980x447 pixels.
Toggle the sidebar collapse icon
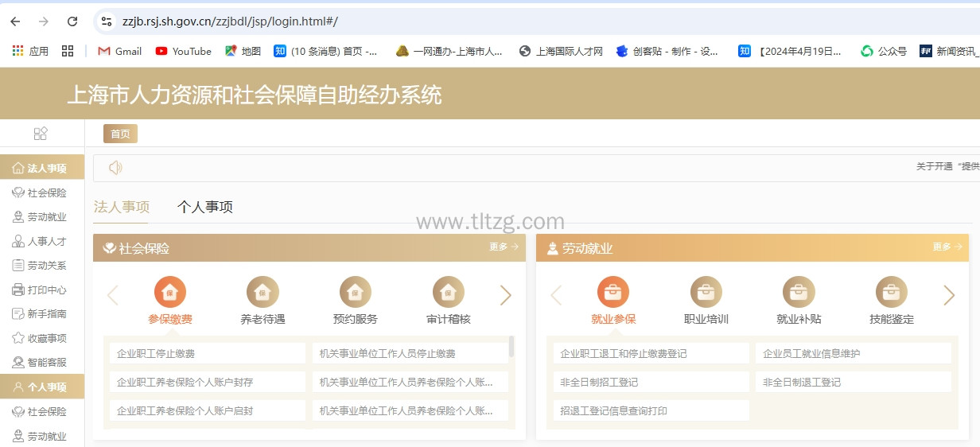pos(41,134)
